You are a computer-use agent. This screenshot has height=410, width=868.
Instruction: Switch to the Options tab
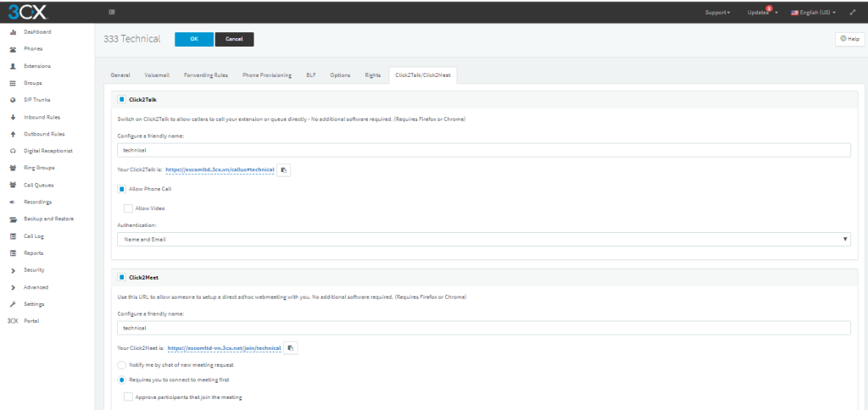(341, 75)
